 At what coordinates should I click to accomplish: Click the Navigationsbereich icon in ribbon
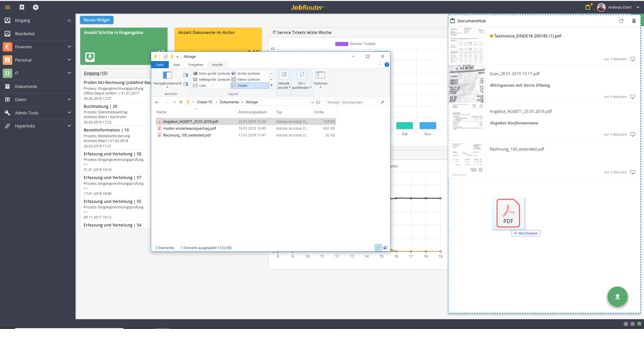click(167, 75)
